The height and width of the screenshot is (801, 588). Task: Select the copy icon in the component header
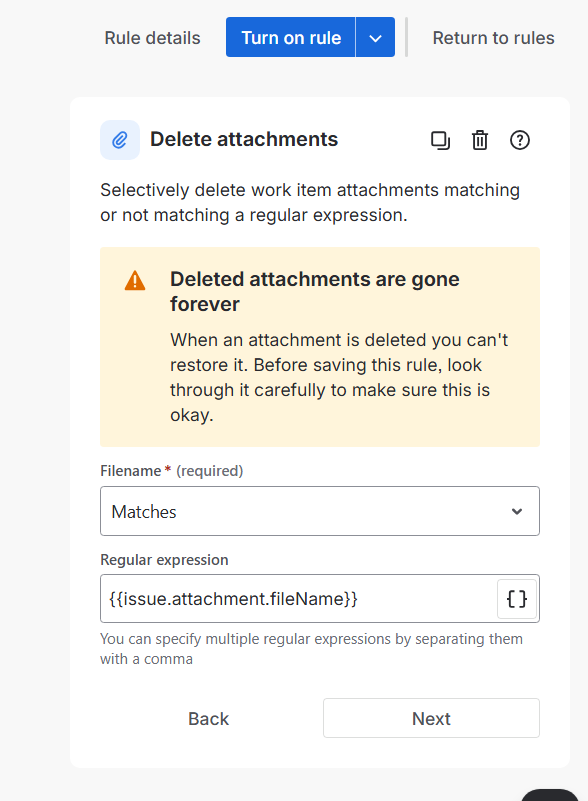[x=440, y=140]
